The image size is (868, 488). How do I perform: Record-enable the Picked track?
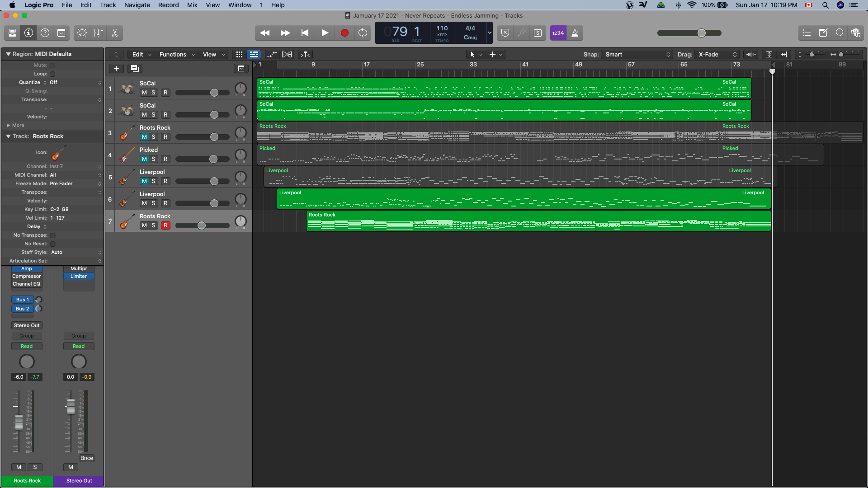165,159
